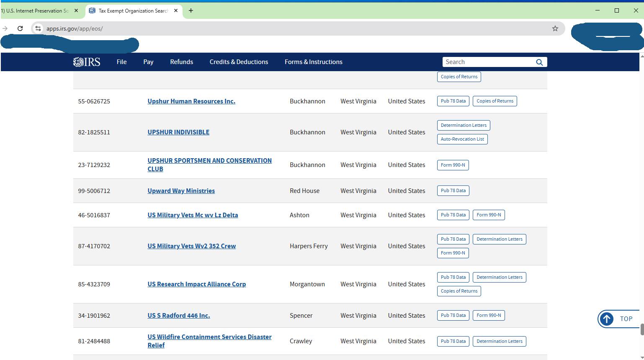Image resolution: width=644 pixels, height=360 pixels.
Task: Click Pub 78 Data for Lz Delta row
Action: tap(453, 215)
